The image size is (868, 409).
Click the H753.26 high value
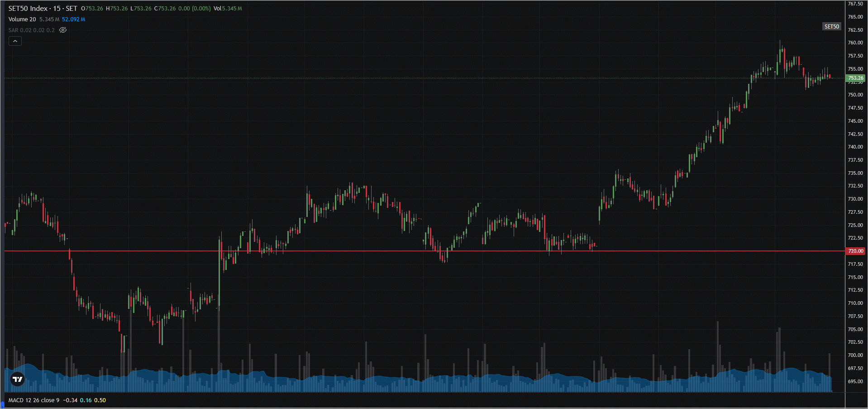[117, 9]
